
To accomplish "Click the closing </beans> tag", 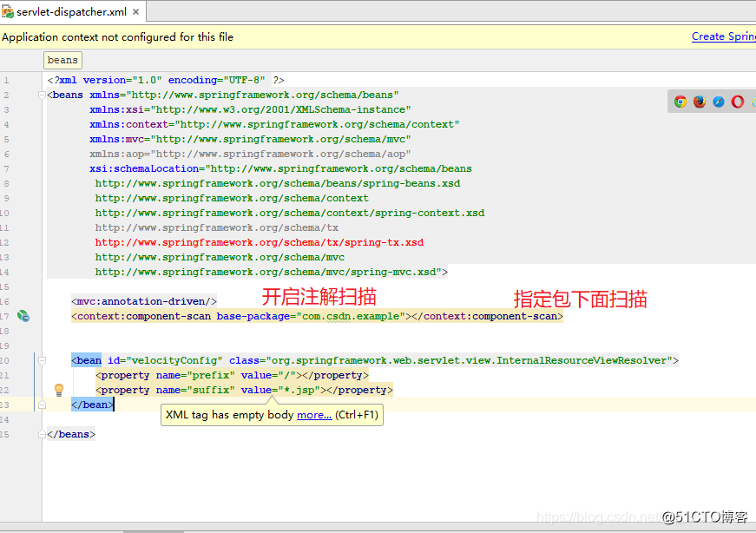I will (71, 434).
